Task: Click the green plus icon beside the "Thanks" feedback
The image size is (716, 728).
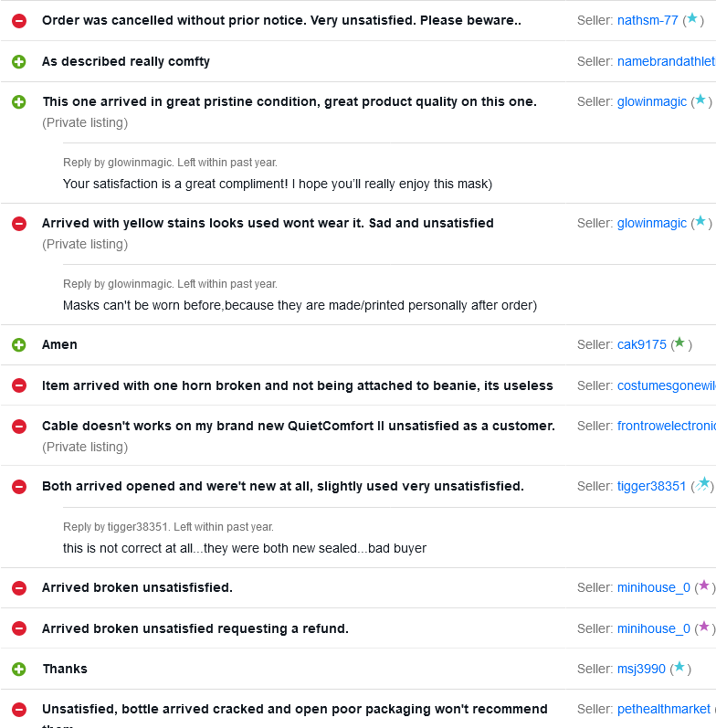Action: [x=19, y=669]
